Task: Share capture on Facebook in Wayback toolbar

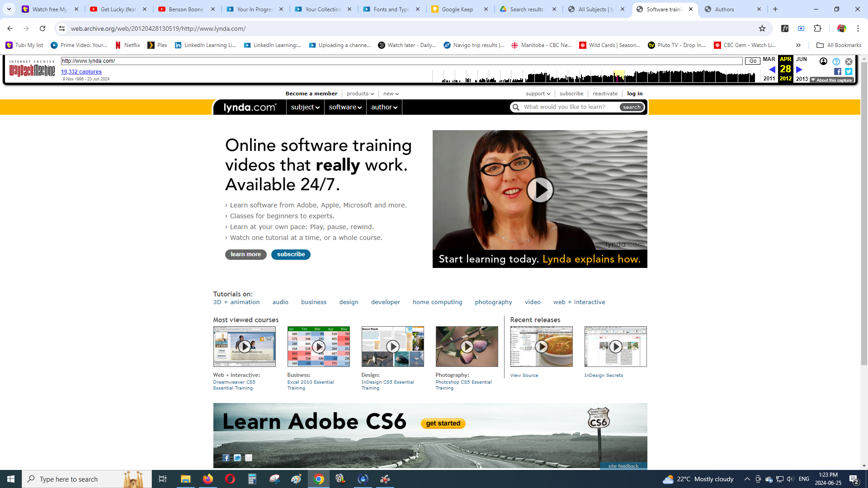Action: pyautogui.click(x=837, y=71)
